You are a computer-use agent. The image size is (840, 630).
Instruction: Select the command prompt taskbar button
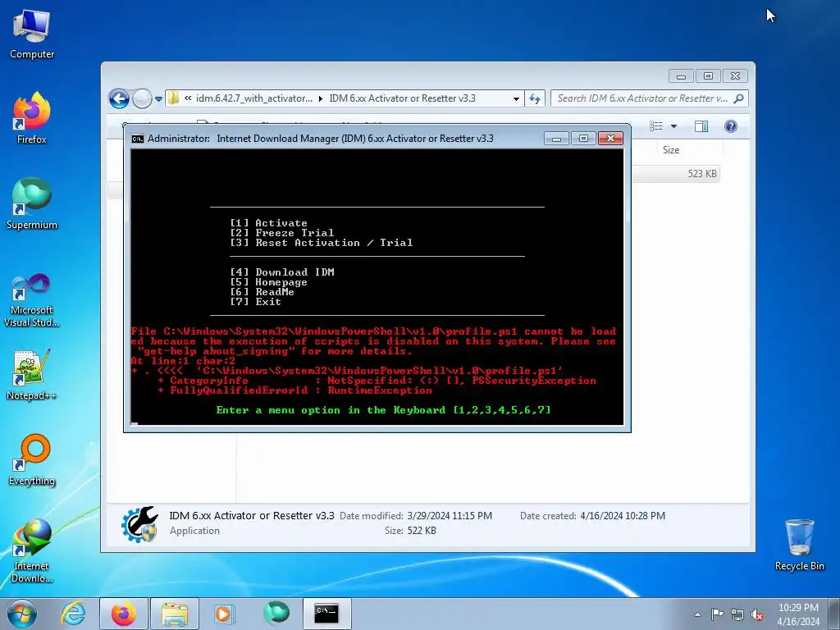click(x=326, y=614)
